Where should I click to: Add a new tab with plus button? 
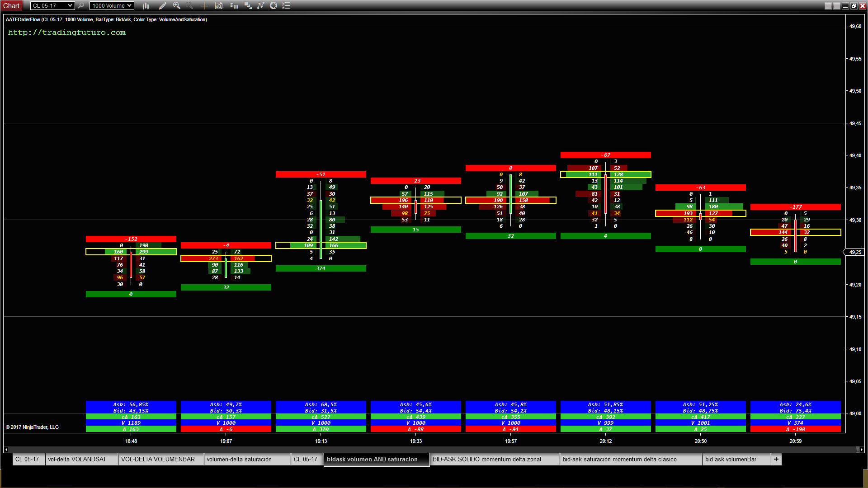pyautogui.click(x=776, y=459)
